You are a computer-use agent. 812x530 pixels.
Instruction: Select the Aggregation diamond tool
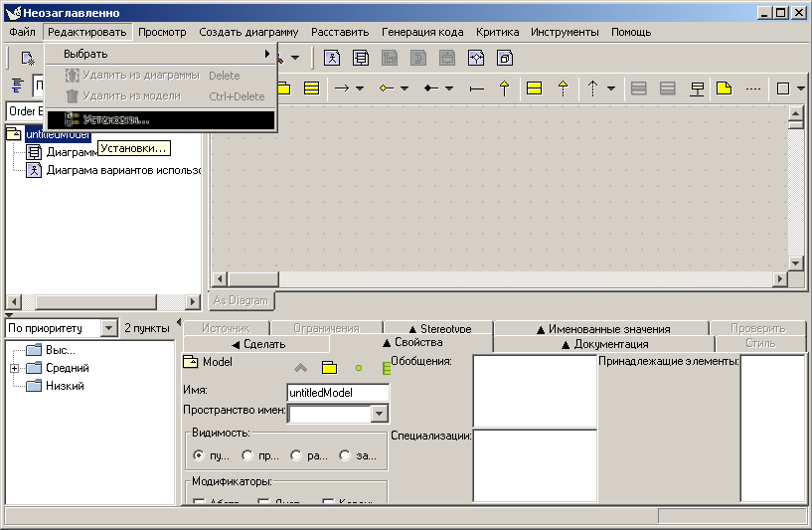387,88
